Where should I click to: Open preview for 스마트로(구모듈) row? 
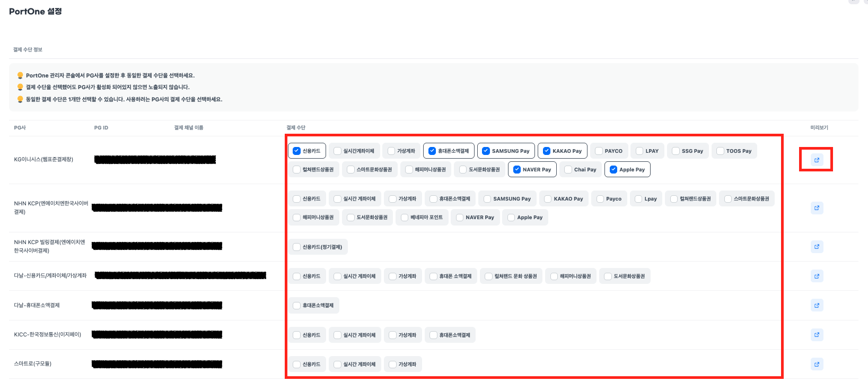[817, 364]
